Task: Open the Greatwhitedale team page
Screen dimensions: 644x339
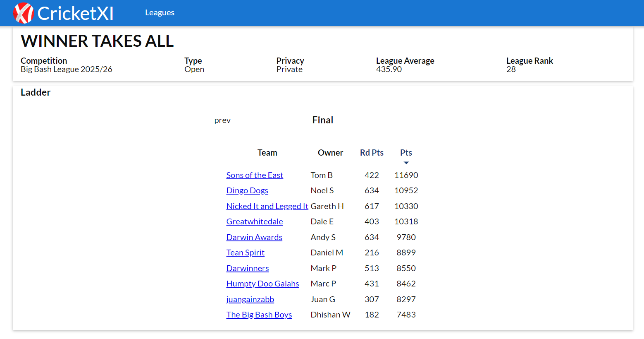Action: (x=255, y=221)
